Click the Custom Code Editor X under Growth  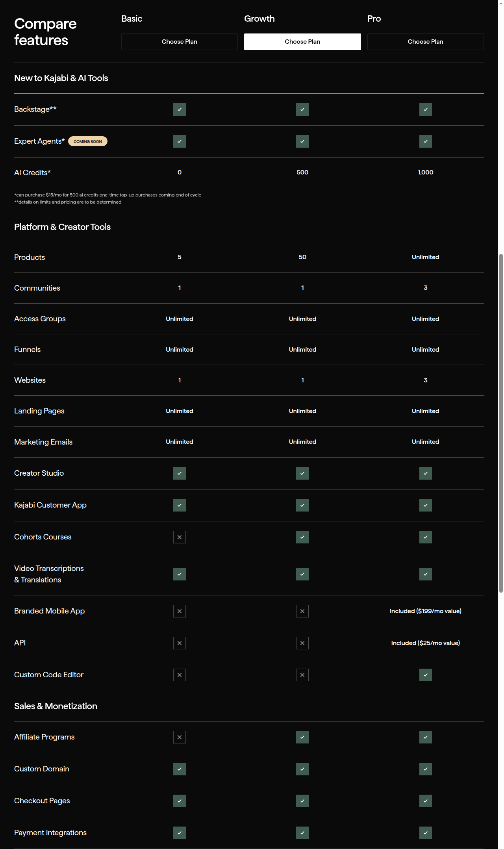tap(302, 675)
